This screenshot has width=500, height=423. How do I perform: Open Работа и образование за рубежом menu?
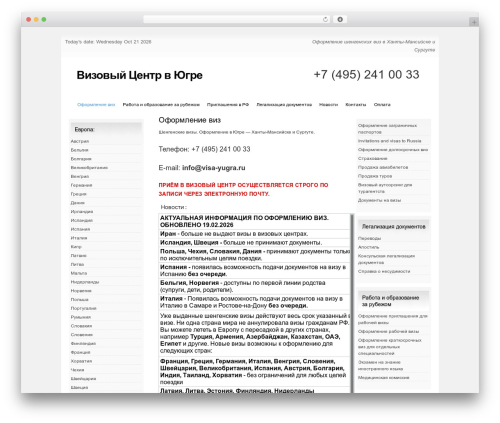point(161,105)
